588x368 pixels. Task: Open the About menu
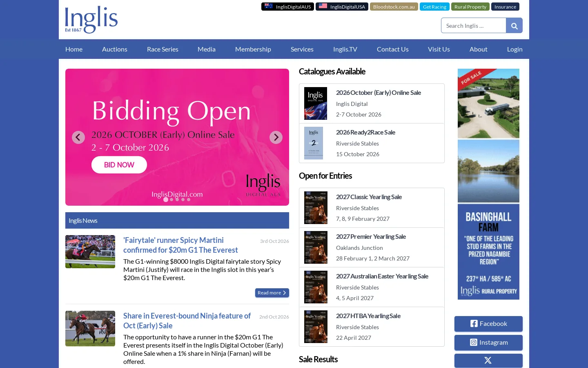pos(479,49)
